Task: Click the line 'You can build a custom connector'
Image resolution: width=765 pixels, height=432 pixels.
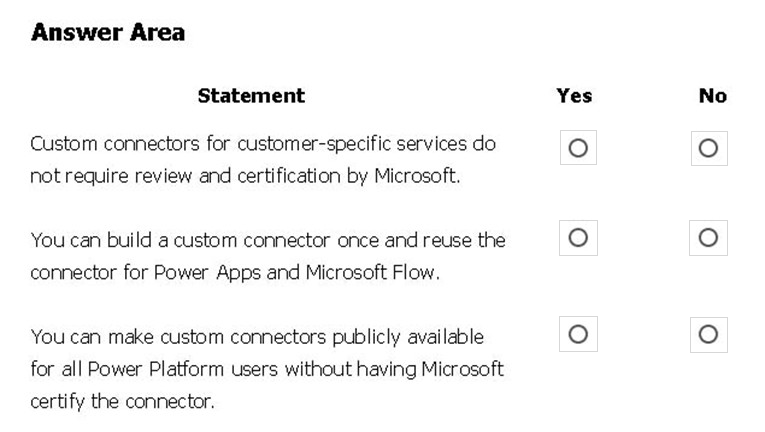Action: click(x=268, y=241)
